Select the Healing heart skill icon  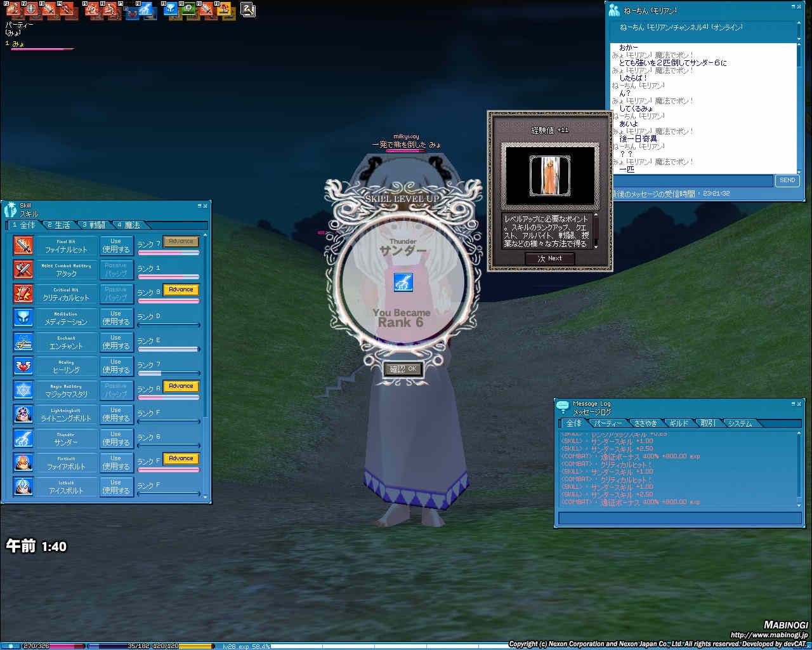[x=23, y=366]
